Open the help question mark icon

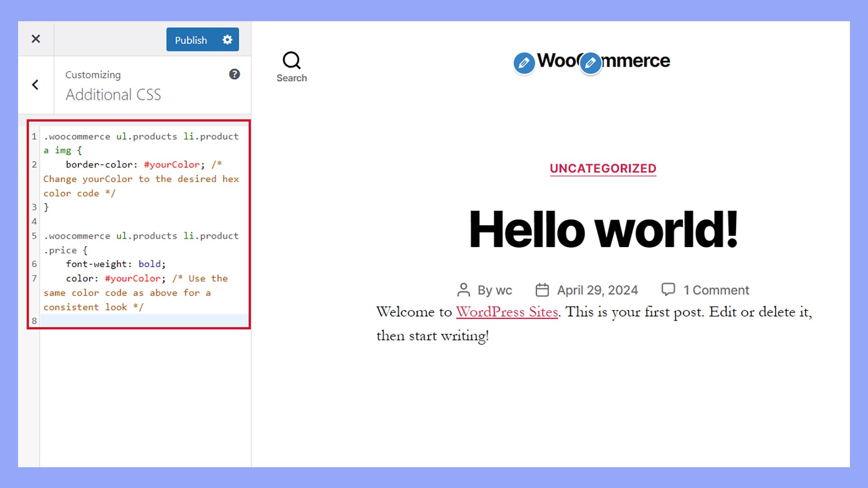[234, 74]
